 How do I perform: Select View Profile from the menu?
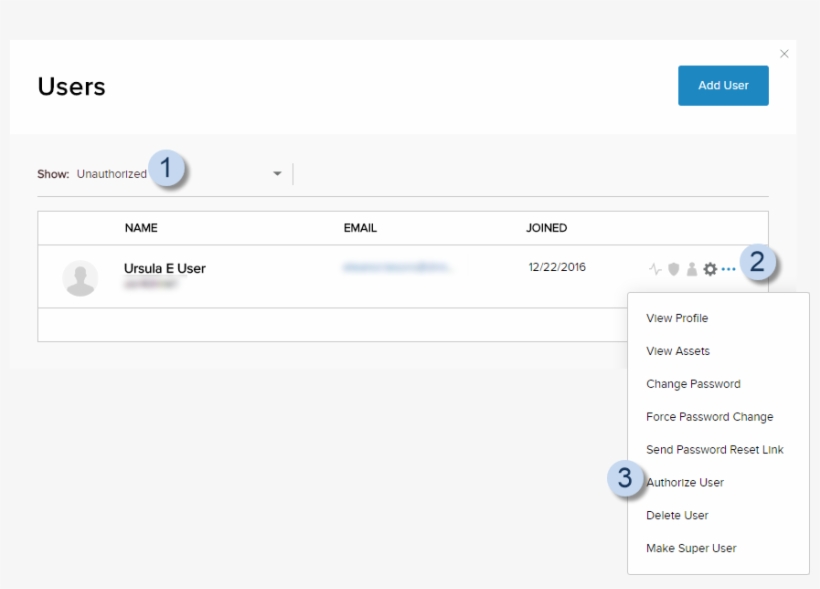pyautogui.click(x=677, y=318)
